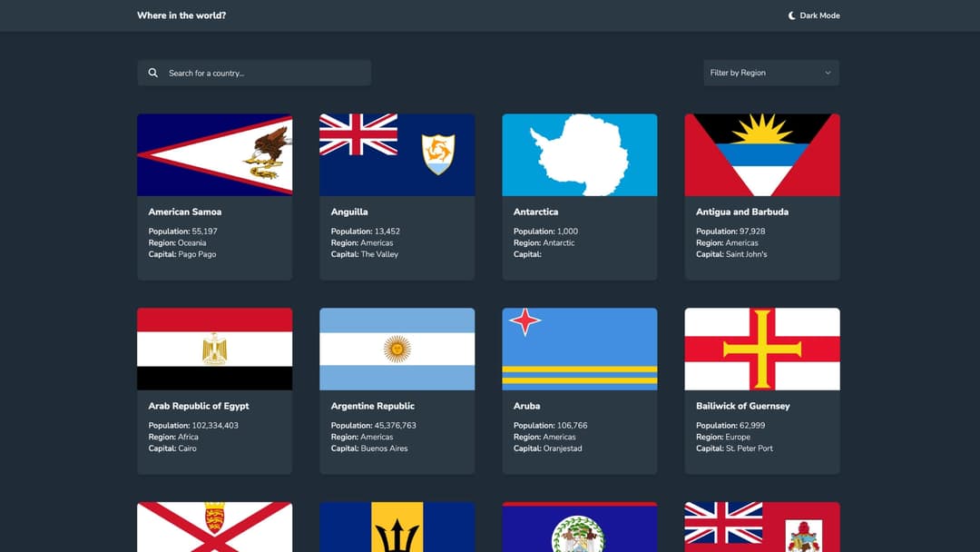Screen dimensions: 980x552
Task: Open the Bailiwick of Guernsey card
Action: tap(762, 390)
